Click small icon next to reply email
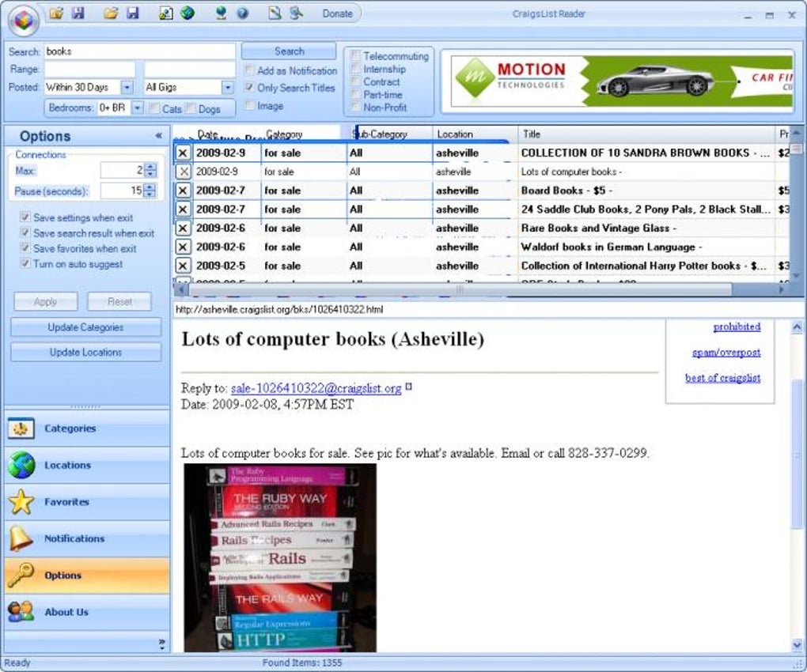This screenshot has height=672, width=807. click(x=409, y=387)
